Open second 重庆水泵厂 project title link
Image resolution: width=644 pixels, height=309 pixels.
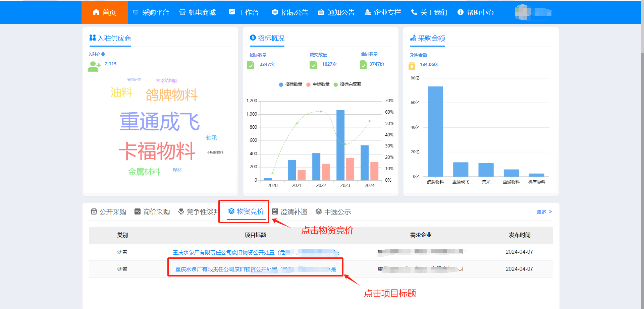(255, 269)
